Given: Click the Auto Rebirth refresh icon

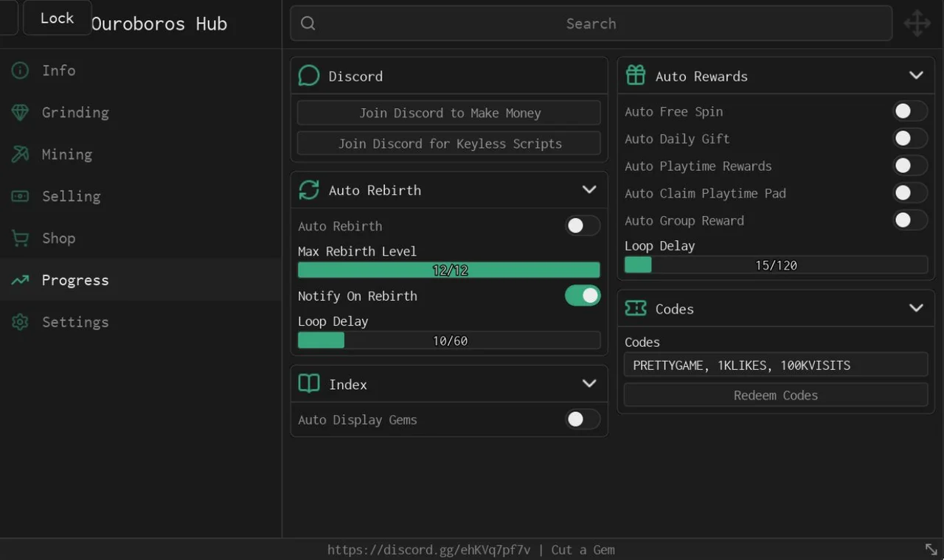Looking at the screenshot, I should [x=309, y=190].
